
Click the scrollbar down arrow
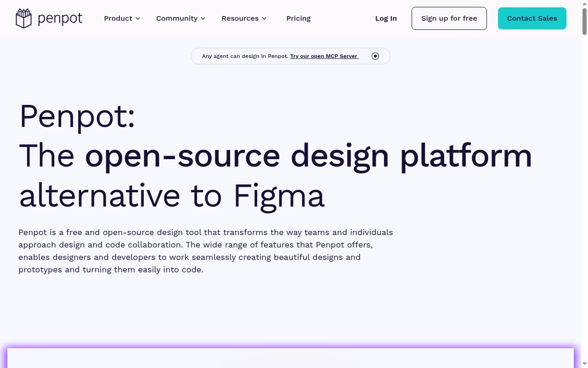point(584,364)
